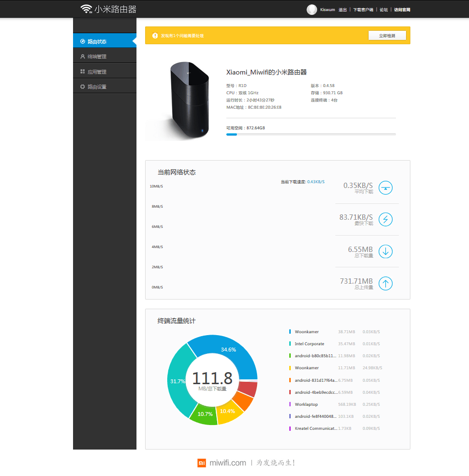Select the android-fe8f440048 device row

point(335,416)
